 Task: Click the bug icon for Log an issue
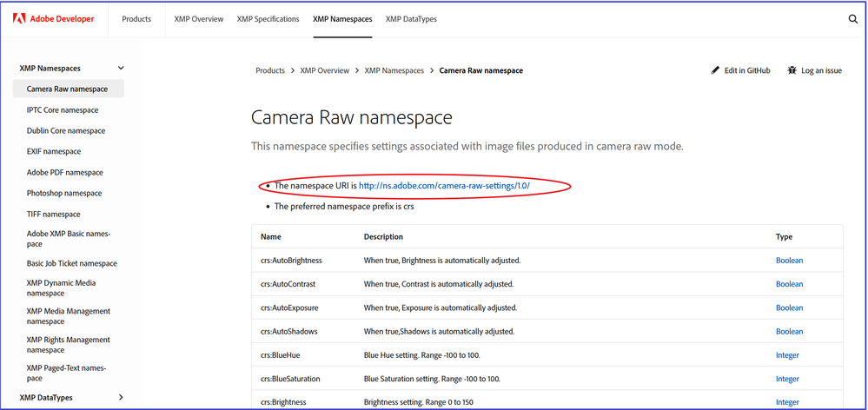tap(792, 70)
